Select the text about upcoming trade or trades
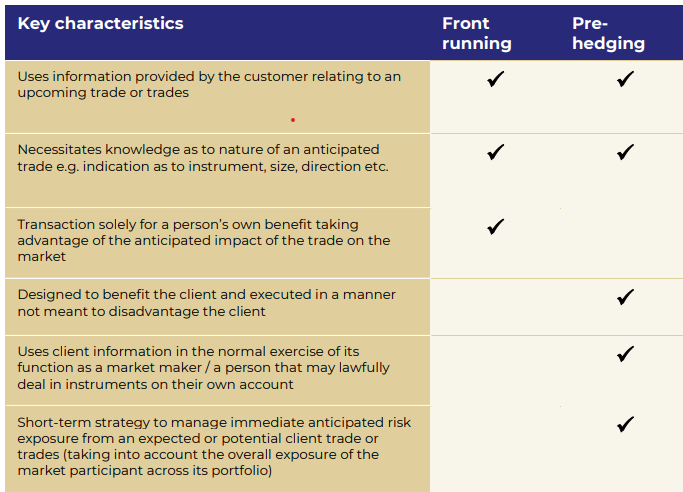The height and width of the screenshot is (492, 683). click(x=103, y=93)
